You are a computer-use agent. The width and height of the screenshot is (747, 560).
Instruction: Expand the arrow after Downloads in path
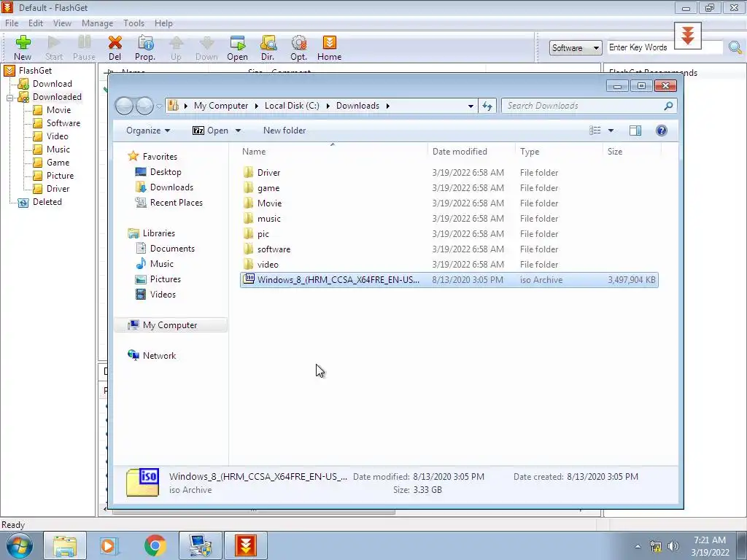pos(388,106)
